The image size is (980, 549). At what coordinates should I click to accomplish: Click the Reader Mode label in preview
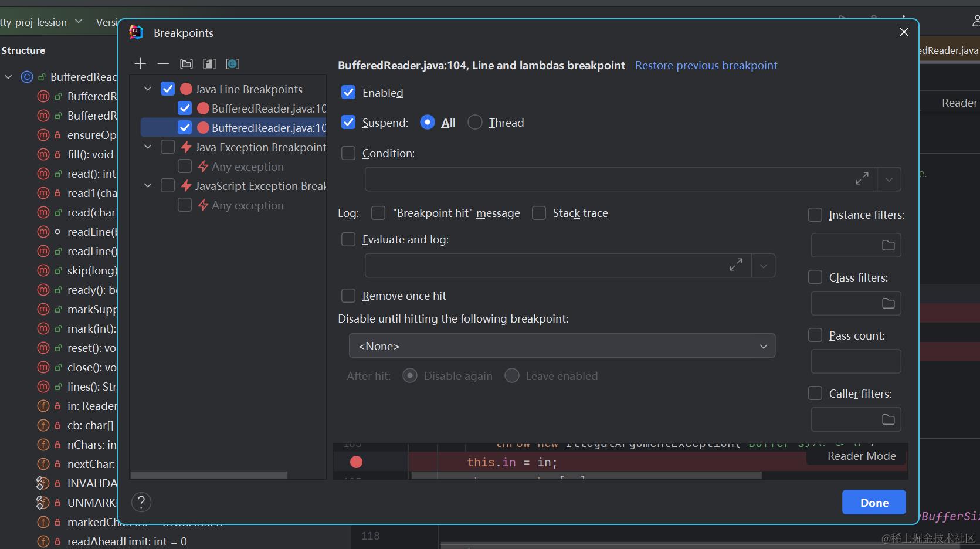(x=862, y=456)
